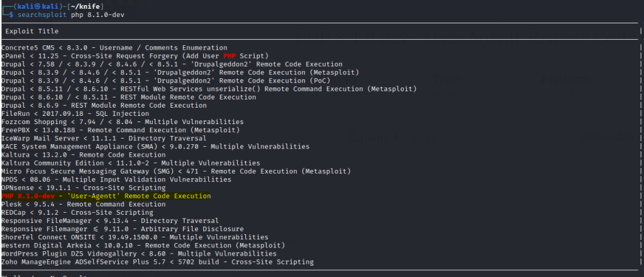The width and height of the screenshot is (644, 277).
Task: Click the 'Exploit Title' column header
Action: tap(32, 31)
